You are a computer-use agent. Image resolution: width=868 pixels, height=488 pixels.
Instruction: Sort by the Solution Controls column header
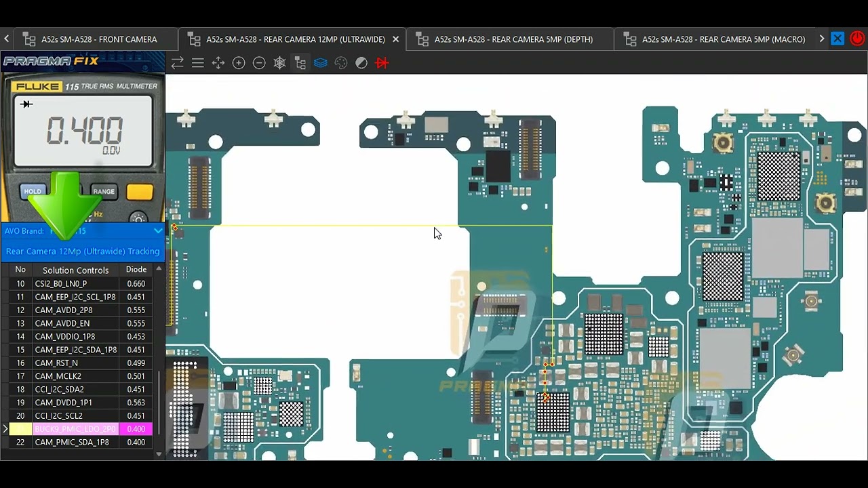75,270
